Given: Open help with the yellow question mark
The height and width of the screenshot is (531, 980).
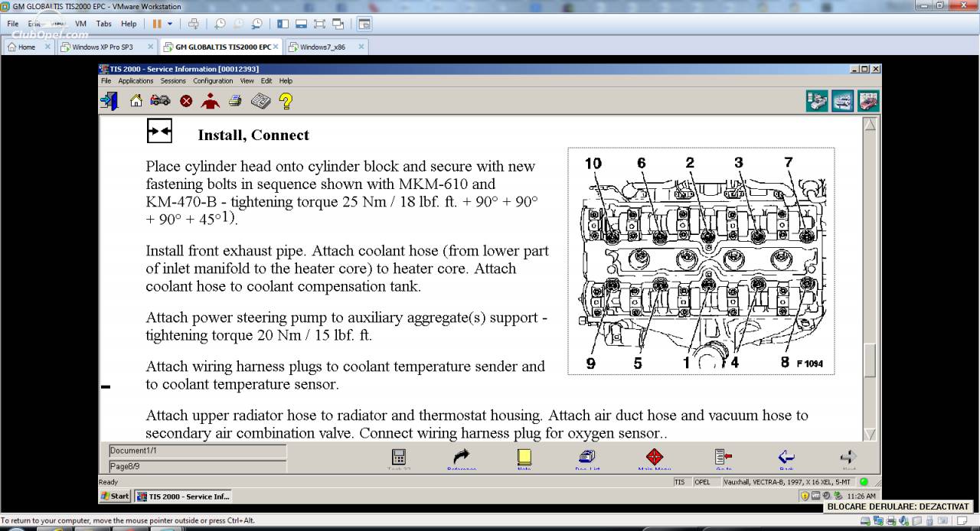Looking at the screenshot, I should (286, 101).
